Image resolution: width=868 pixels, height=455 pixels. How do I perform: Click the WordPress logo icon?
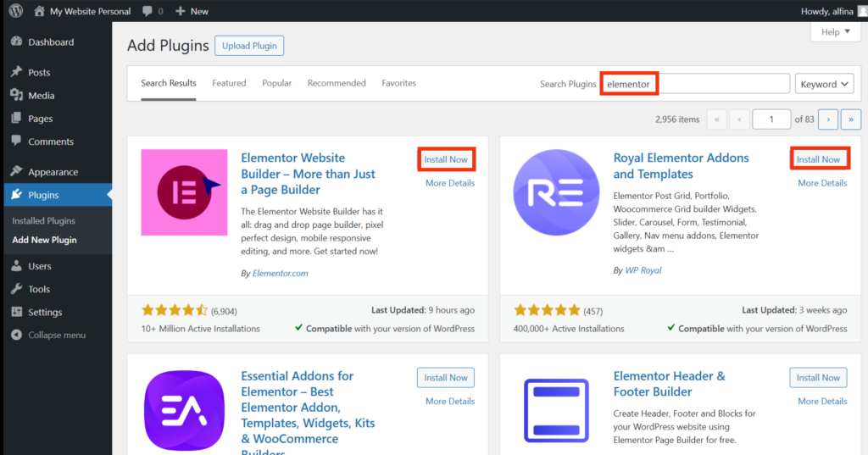[x=14, y=11]
